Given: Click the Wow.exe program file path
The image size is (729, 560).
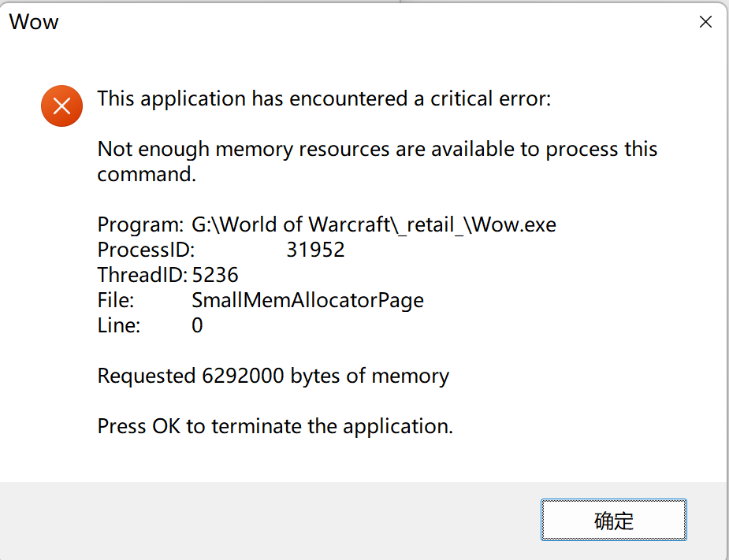Looking at the screenshot, I should (x=374, y=225).
